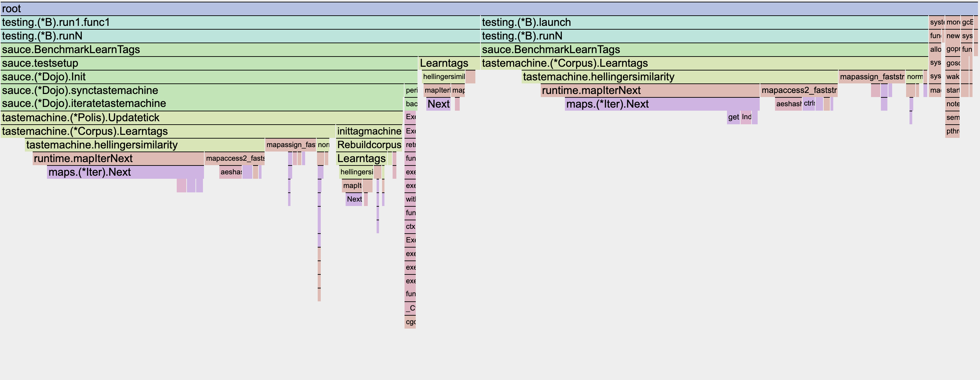Click the testing.(*B).launch frame
980x380 pixels.
click(x=704, y=22)
